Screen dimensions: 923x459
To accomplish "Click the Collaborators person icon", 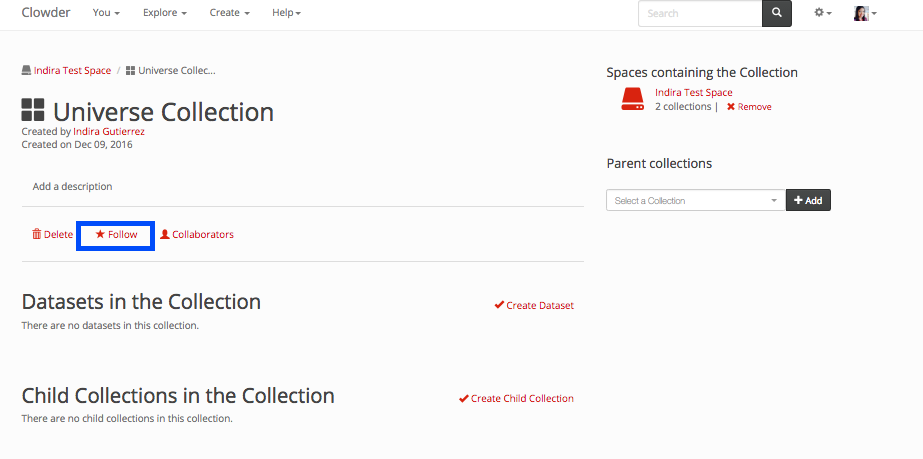I will tap(165, 234).
